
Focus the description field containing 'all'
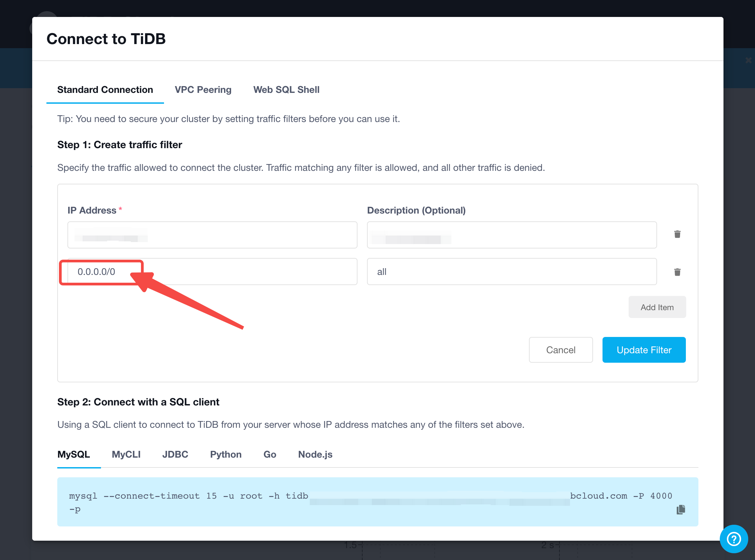tap(512, 272)
